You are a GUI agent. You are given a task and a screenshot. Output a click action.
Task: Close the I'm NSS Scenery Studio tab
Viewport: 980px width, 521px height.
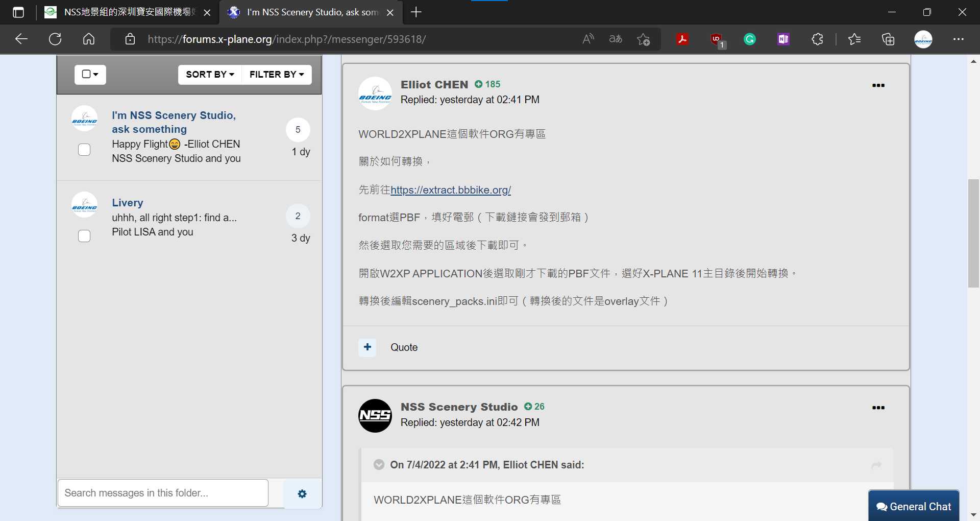[390, 13]
